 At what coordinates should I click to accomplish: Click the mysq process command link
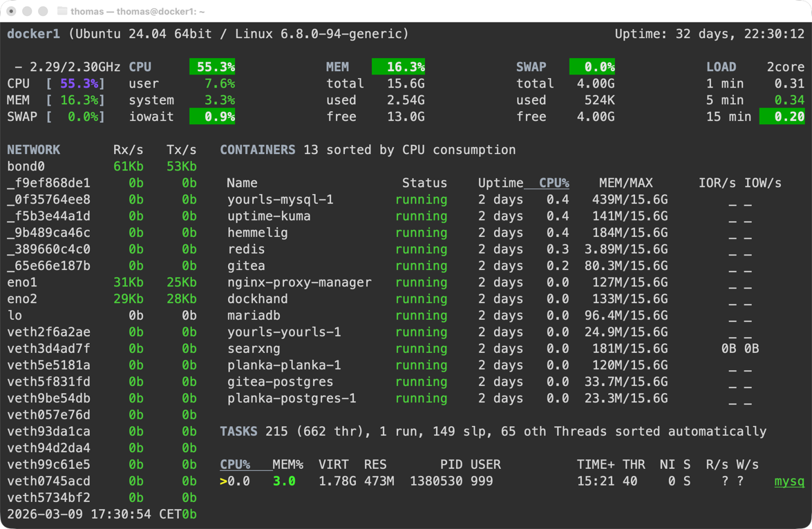[x=789, y=481]
